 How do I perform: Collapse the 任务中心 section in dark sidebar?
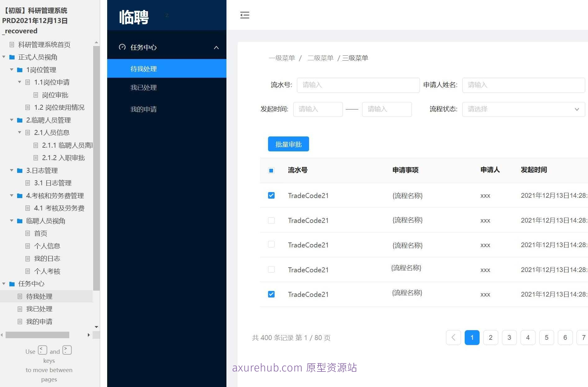[x=216, y=47]
